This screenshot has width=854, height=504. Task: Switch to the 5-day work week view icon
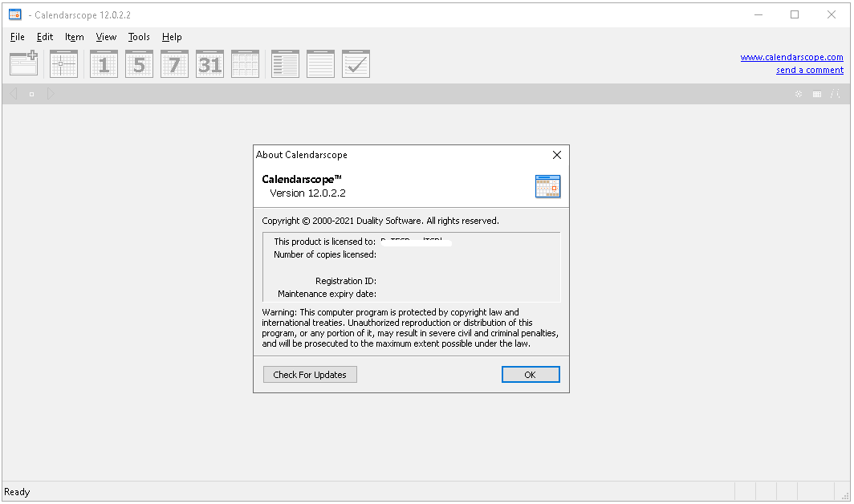pyautogui.click(x=139, y=63)
